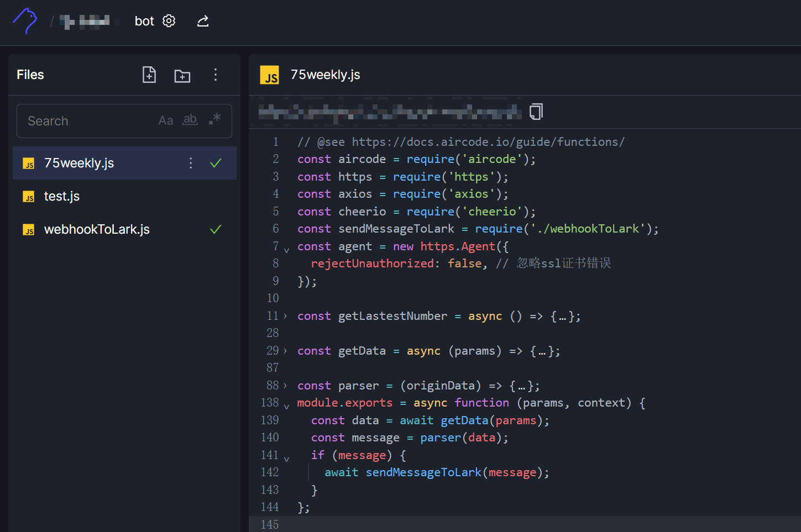
Task: Collapse the if block at line 141
Action: (286, 459)
